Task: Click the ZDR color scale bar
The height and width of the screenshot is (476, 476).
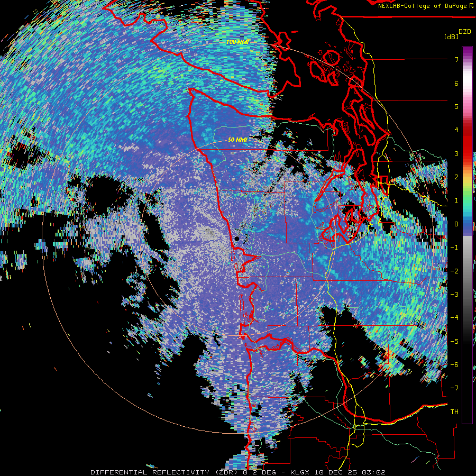Action: (x=467, y=235)
